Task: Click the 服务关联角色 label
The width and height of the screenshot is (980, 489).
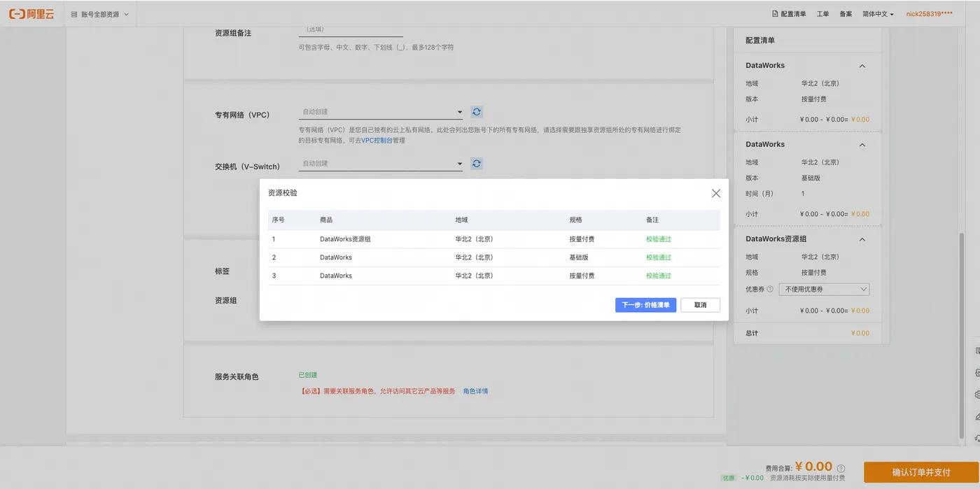Action: [x=237, y=376]
